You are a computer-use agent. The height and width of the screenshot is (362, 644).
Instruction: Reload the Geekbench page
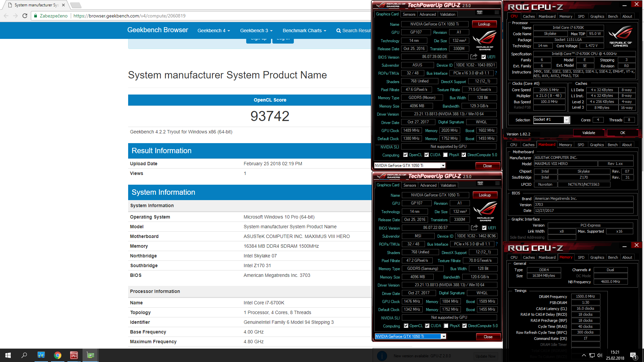(x=25, y=16)
